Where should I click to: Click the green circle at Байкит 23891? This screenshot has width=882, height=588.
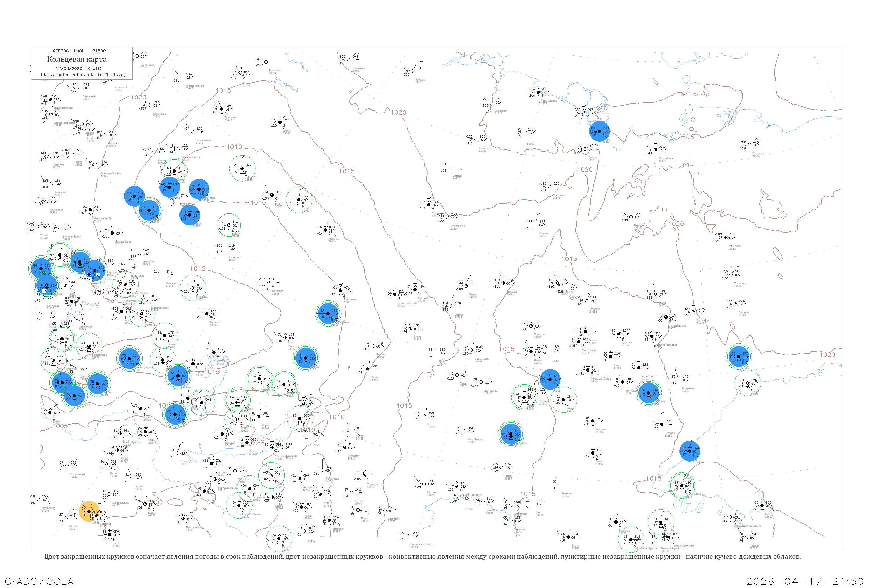pos(229,225)
